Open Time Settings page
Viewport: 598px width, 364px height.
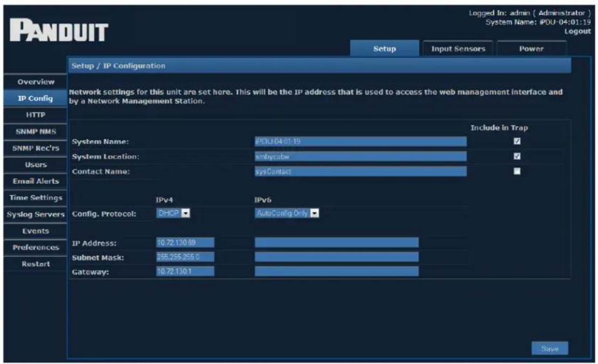[36, 198]
